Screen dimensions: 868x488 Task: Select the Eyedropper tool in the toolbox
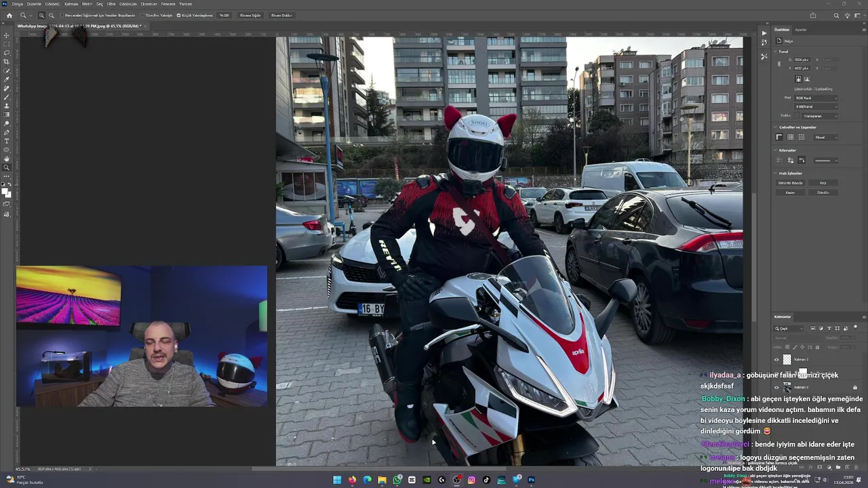tap(7, 79)
